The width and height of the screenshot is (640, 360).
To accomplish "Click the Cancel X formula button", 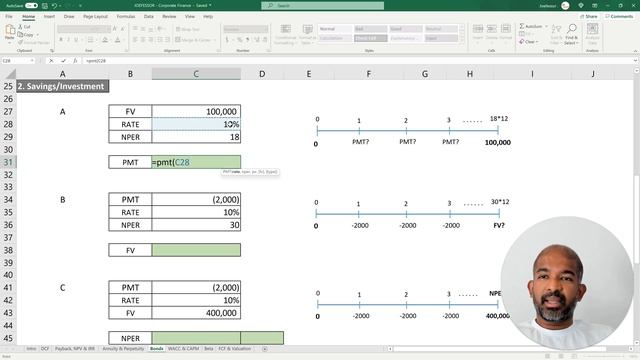I will (x=51, y=61).
